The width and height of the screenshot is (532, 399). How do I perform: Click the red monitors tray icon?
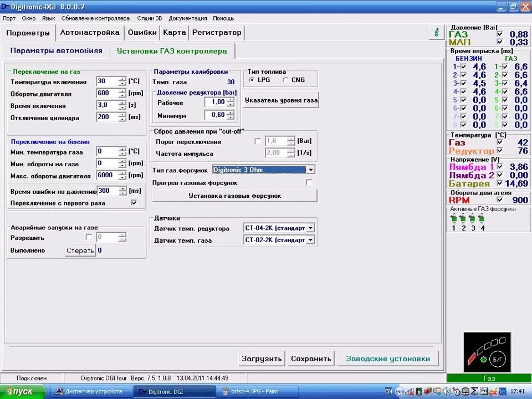click(x=428, y=391)
